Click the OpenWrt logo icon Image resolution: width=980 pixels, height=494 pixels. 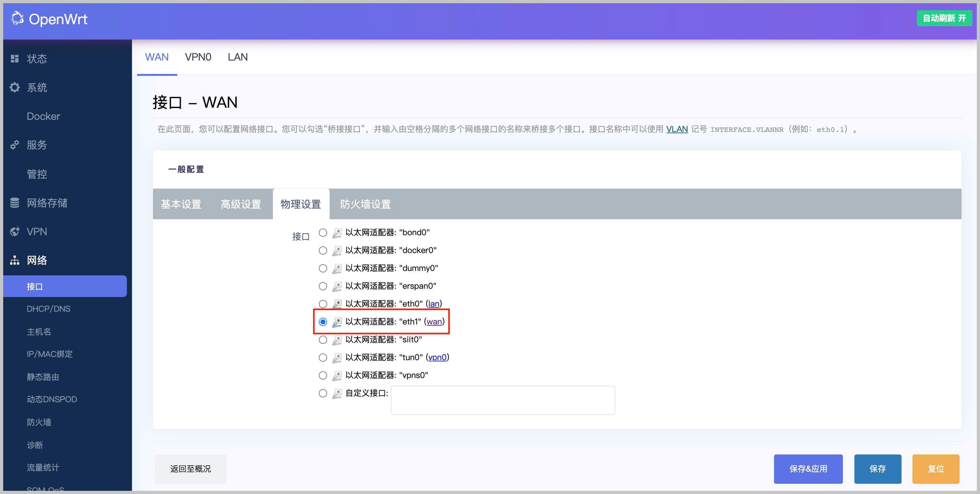coord(17,18)
